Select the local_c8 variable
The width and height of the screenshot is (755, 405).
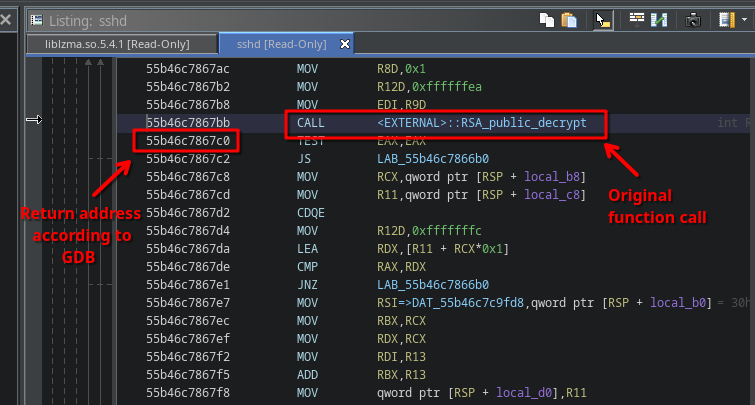point(552,195)
